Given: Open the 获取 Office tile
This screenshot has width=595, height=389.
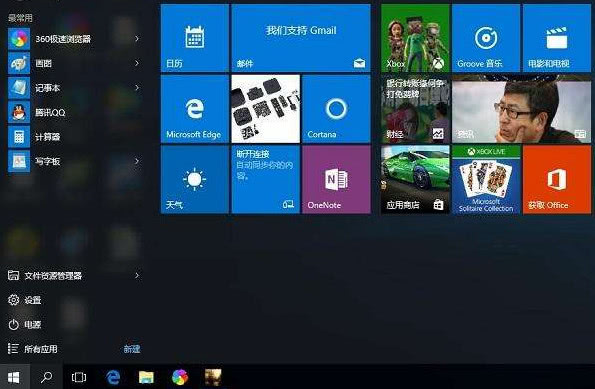Looking at the screenshot, I should pyautogui.click(x=557, y=180).
